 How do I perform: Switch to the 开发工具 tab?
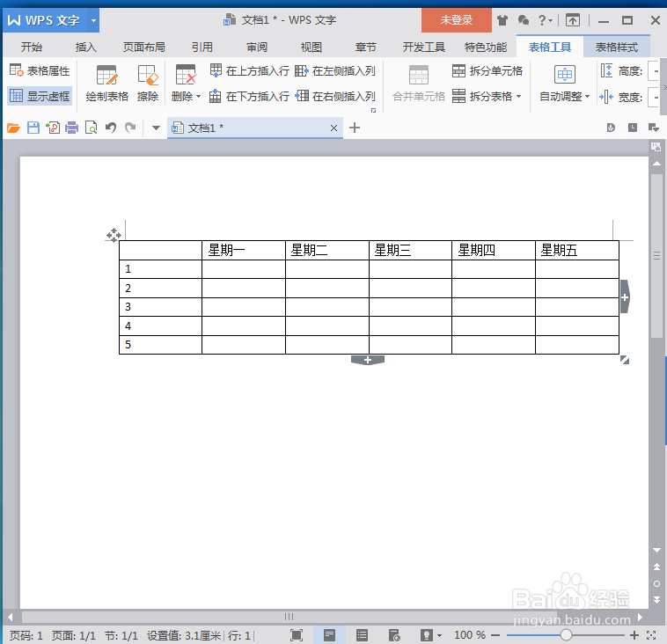423,47
